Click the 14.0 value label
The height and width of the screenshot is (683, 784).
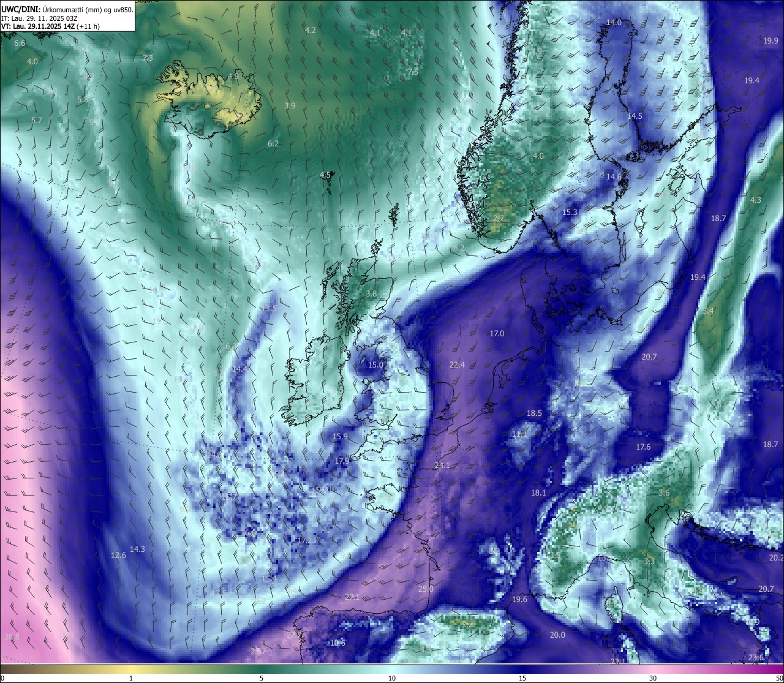[614, 22]
